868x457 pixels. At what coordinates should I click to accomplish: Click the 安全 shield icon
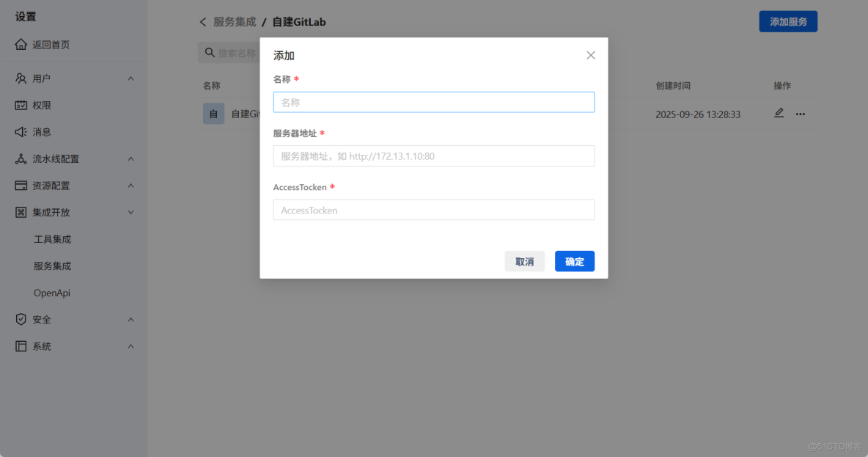tap(19, 319)
